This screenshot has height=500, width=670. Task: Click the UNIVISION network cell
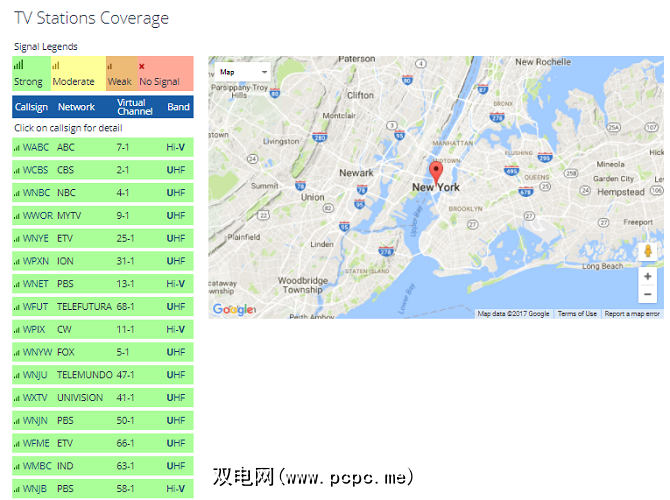click(80, 398)
